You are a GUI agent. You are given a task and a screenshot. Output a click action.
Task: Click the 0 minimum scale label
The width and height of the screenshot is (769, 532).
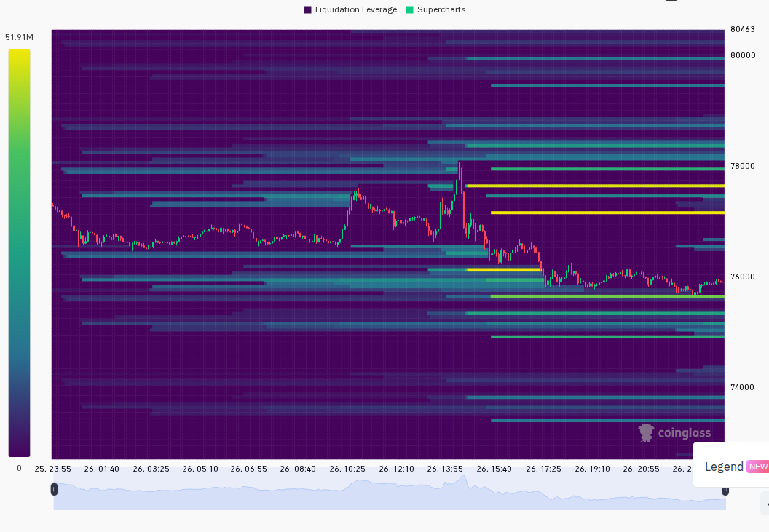click(x=19, y=468)
